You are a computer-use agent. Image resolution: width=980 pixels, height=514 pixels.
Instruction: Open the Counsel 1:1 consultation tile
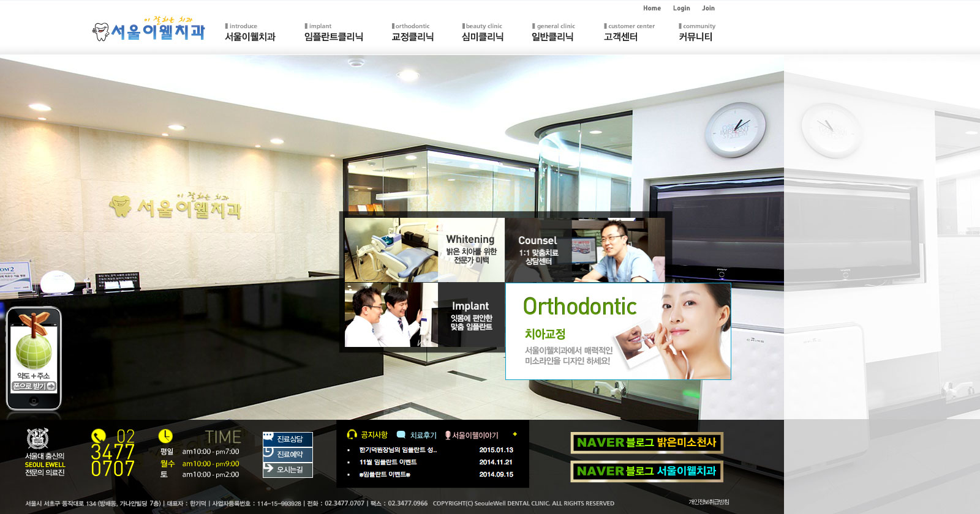(584, 250)
